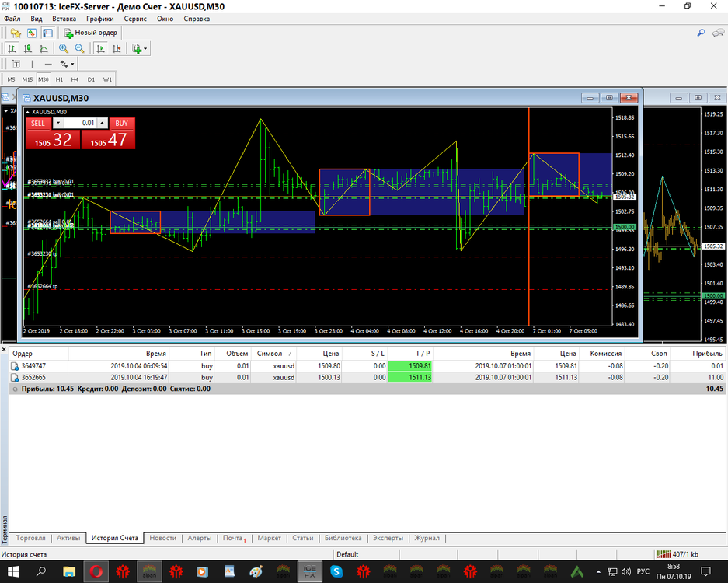Viewport: 728px width, 583px height.
Task: Select the H4 timeframe
Action: pyautogui.click(x=75, y=79)
